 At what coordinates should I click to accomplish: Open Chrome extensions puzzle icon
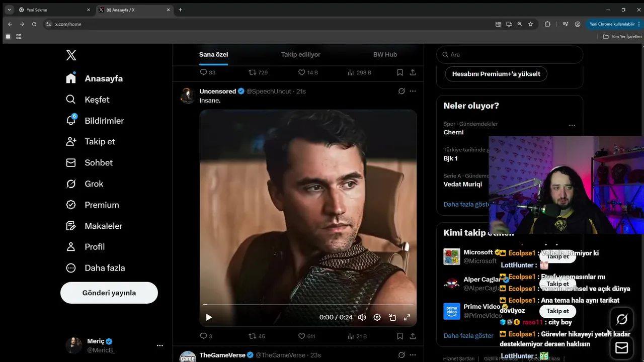tap(547, 24)
